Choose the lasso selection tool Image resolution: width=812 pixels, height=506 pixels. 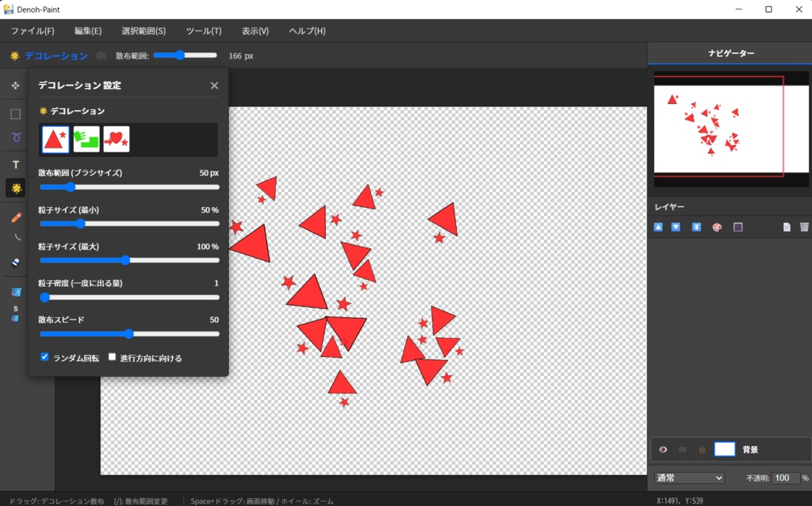tap(16, 137)
